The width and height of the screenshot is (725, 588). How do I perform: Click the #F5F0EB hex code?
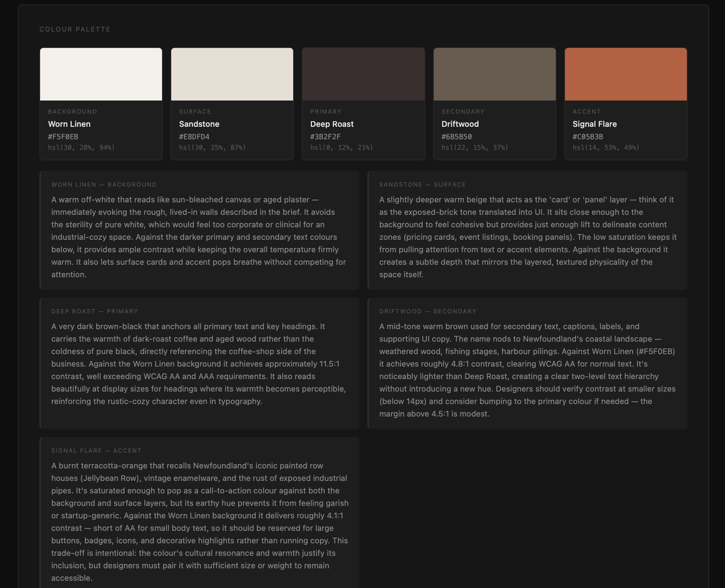[x=63, y=137]
